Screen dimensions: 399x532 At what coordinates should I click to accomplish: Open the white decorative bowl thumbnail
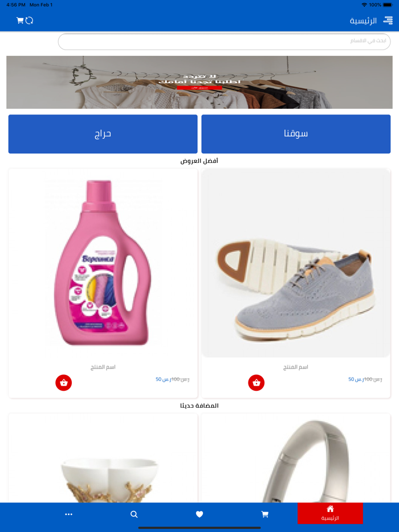click(103, 458)
